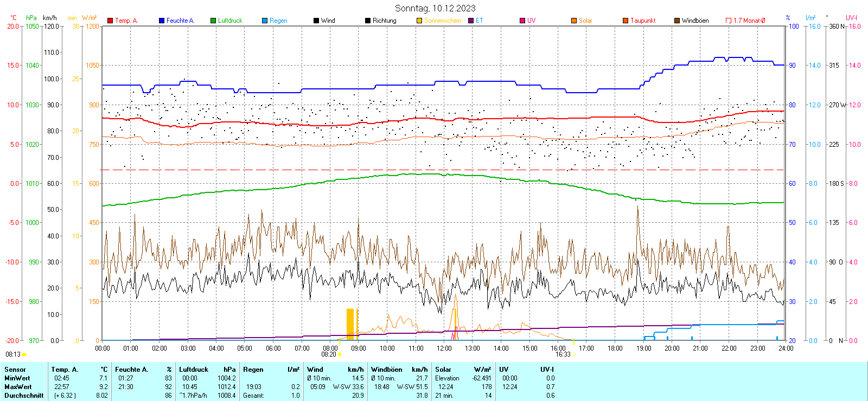This screenshot has height=401, width=868.
Task: Click the Luftdruck column header in table
Action: pyautogui.click(x=194, y=370)
